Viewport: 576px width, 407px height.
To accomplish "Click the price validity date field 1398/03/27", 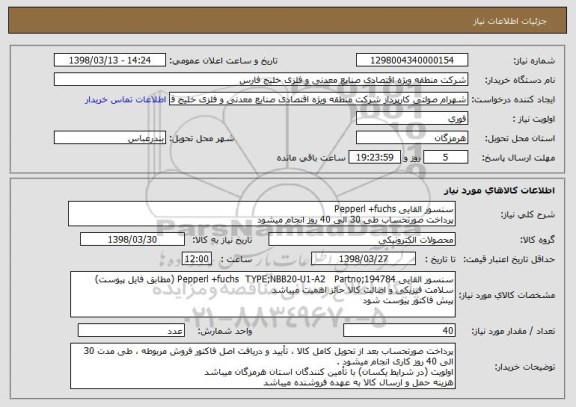I will [363, 259].
